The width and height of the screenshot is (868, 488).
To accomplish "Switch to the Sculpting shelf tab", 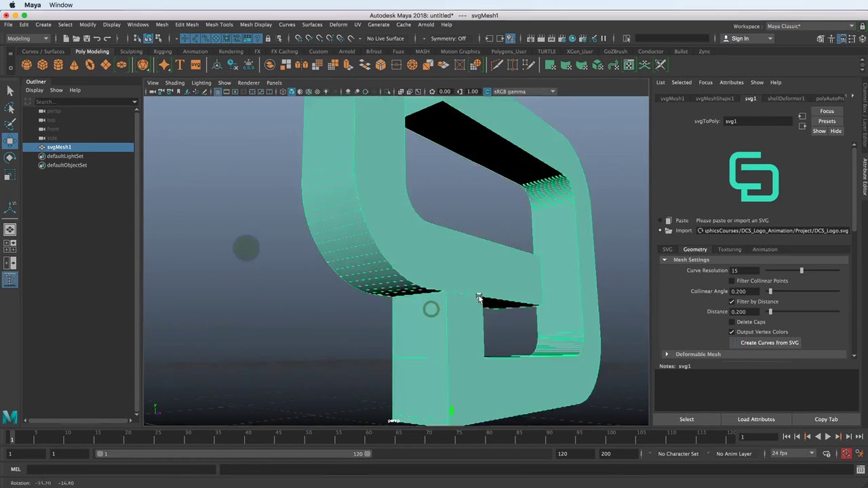I will point(131,52).
